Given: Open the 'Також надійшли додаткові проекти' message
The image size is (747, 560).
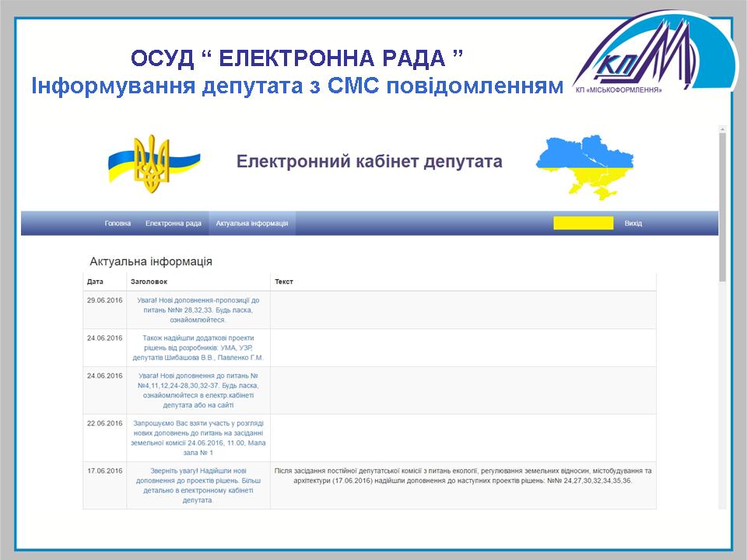Looking at the screenshot, I should tap(198, 348).
